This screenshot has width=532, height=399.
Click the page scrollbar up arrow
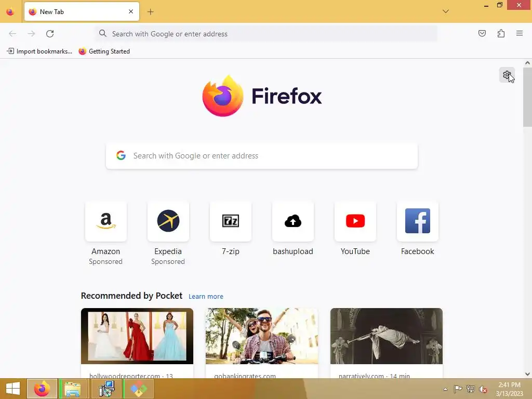[527, 63]
